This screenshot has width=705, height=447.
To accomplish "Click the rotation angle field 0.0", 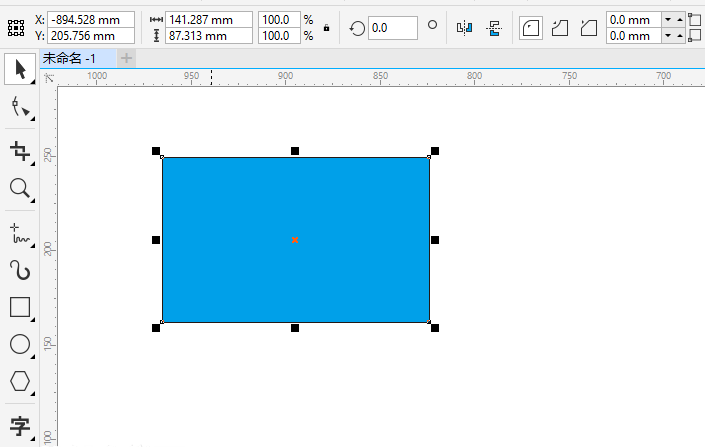I will click(x=393, y=28).
